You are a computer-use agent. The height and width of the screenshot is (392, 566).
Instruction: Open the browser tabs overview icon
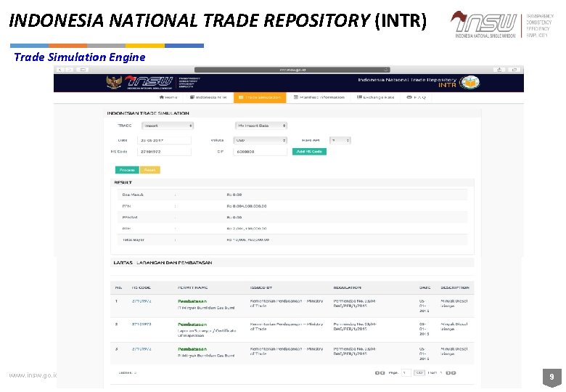point(514,70)
